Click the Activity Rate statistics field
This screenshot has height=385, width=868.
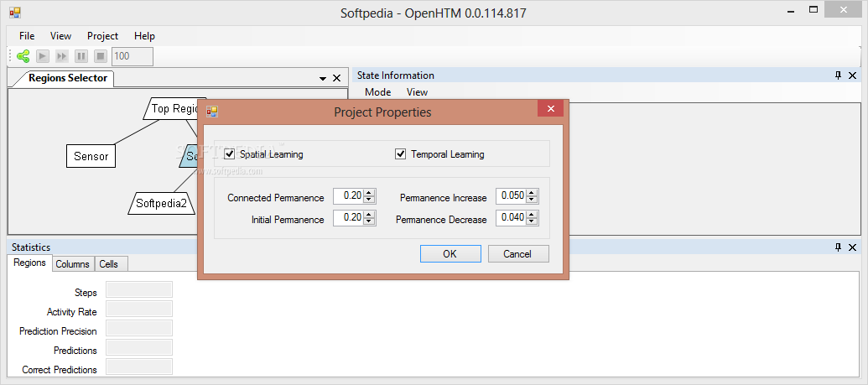[x=139, y=310]
